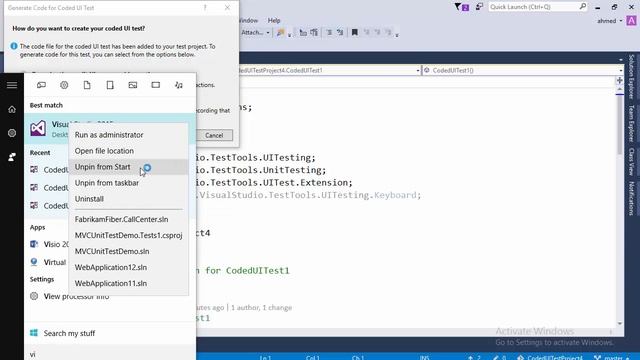640x360 pixels.
Task: Open the Window menu in Visual Studio
Action: click(x=249, y=20)
